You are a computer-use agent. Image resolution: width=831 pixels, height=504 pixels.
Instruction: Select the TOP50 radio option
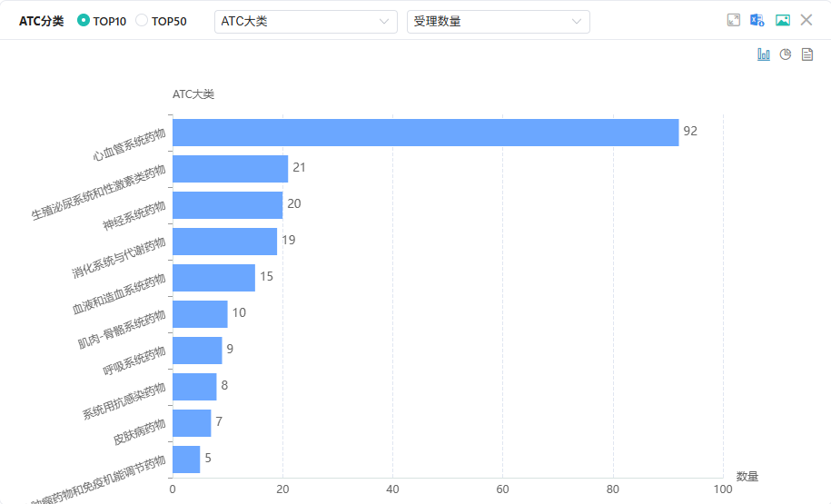[x=142, y=21]
